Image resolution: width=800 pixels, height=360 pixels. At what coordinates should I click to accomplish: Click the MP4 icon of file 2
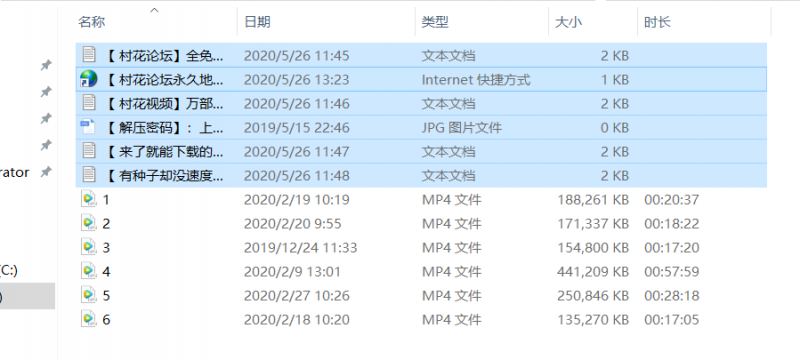coord(88,223)
